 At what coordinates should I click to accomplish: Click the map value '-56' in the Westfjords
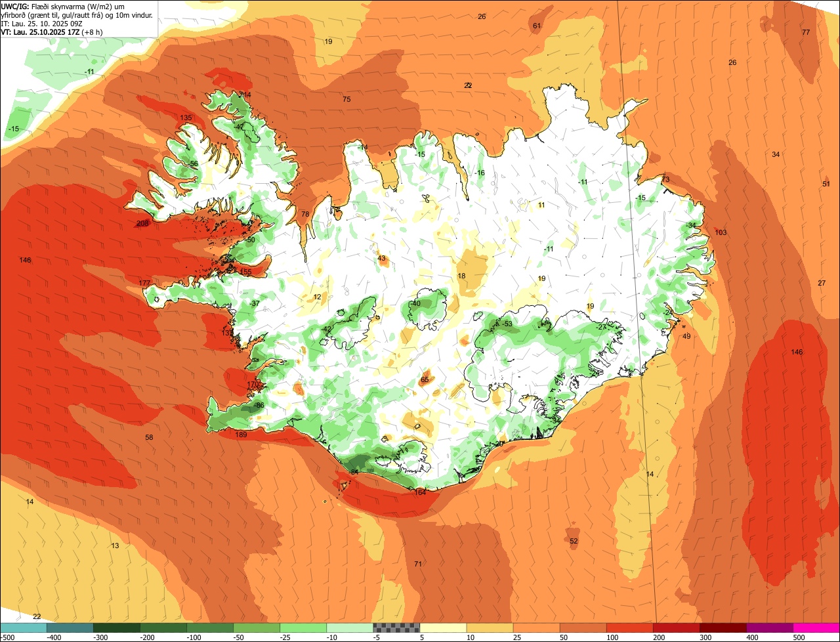[192, 164]
